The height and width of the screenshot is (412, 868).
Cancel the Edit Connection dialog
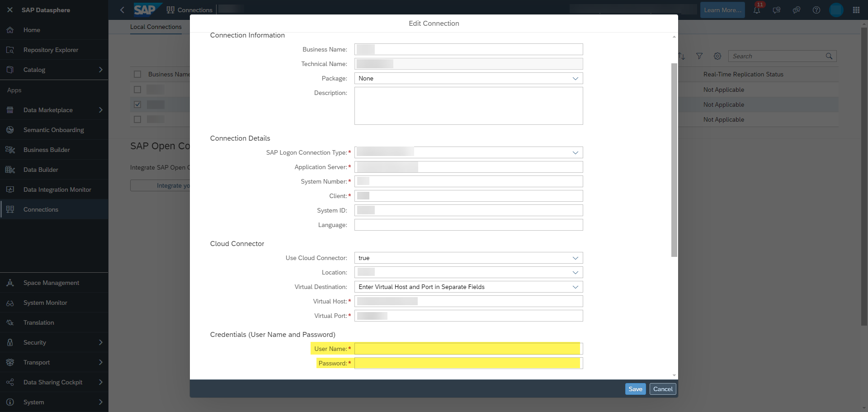[663, 389]
